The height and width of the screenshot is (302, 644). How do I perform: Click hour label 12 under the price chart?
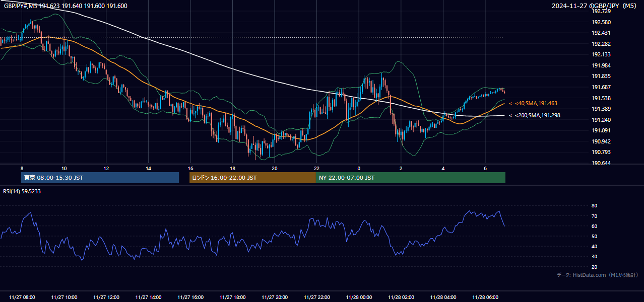[x=106, y=168]
